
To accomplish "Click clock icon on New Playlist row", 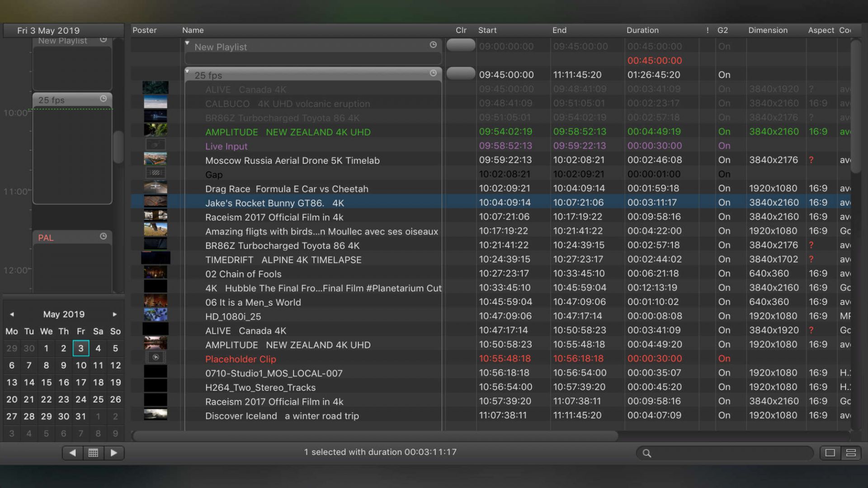I will click(x=433, y=45).
